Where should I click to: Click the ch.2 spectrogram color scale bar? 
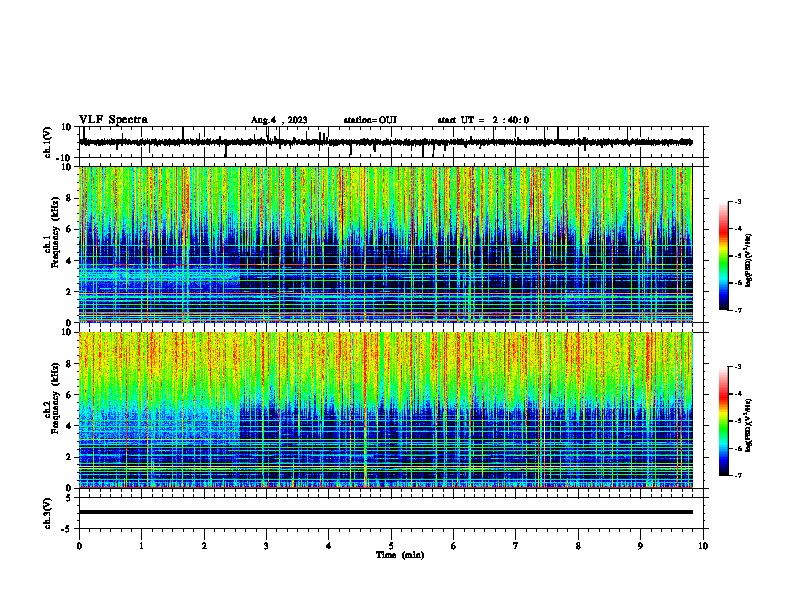click(724, 421)
